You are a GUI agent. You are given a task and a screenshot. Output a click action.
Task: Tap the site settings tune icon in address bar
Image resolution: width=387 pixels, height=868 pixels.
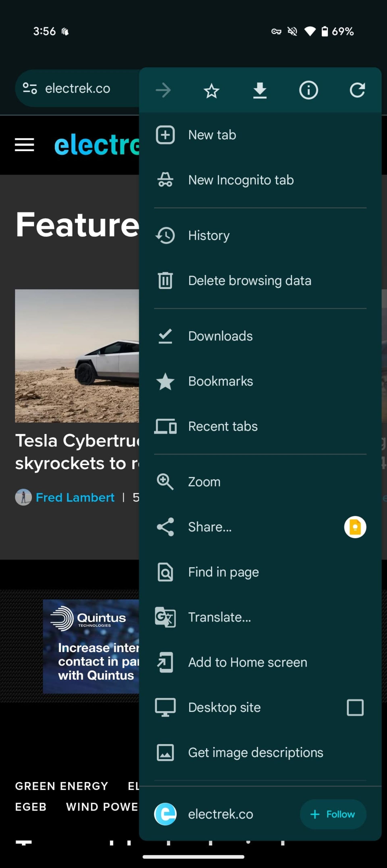coord(30,88)
